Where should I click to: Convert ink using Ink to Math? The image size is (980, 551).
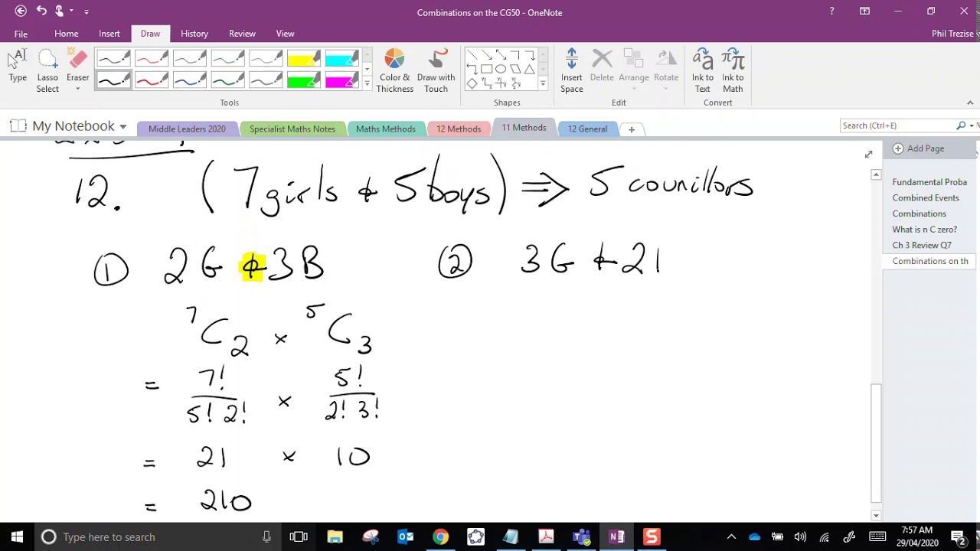(x=733, y=71)
